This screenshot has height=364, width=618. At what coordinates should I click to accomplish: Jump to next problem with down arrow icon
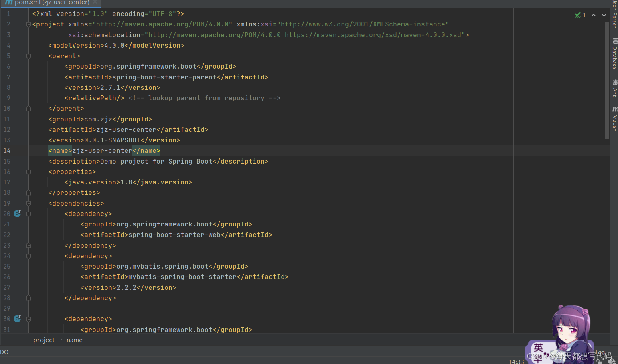click(x=604, y=15)
